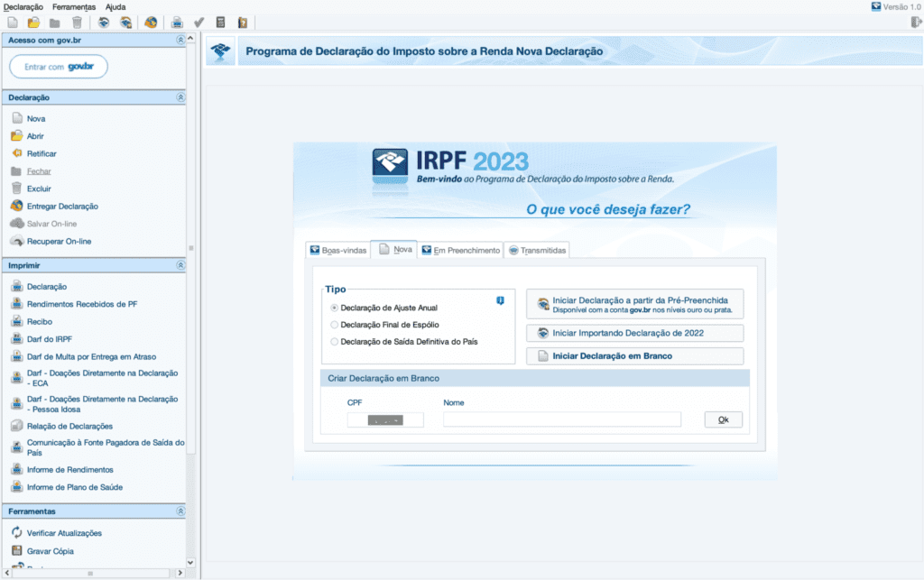Click horizontal scrollbar left arrow in sidebar
The image size is (924, 580).
tap(7, 573)
